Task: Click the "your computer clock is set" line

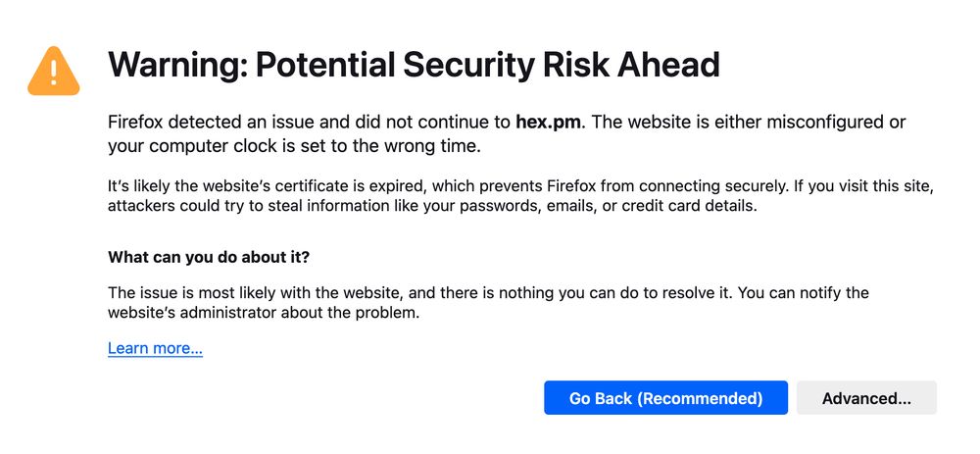Action: [x=294, y=147]
